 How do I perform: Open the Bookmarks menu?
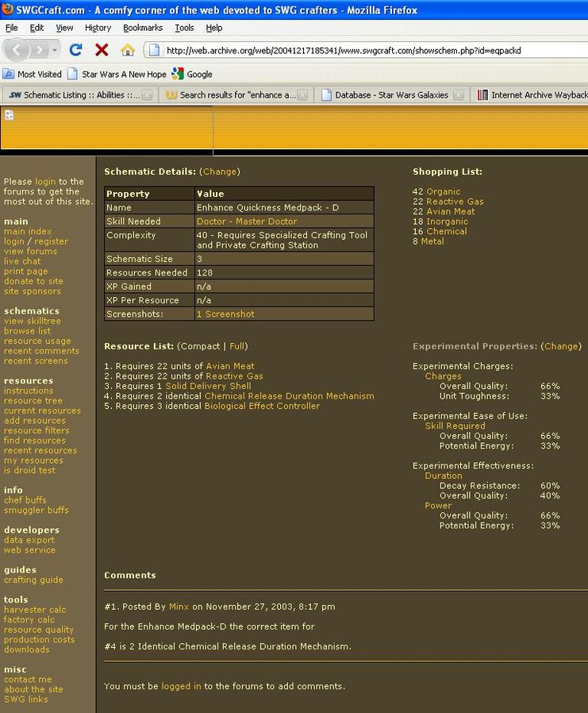click(142, 28)
